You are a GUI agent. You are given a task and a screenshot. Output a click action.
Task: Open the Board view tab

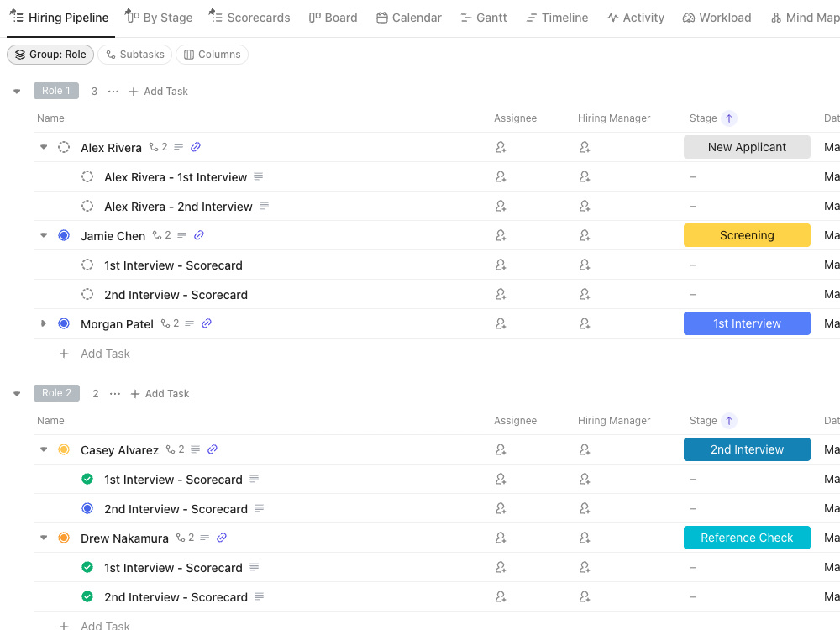tap(333, 18)
